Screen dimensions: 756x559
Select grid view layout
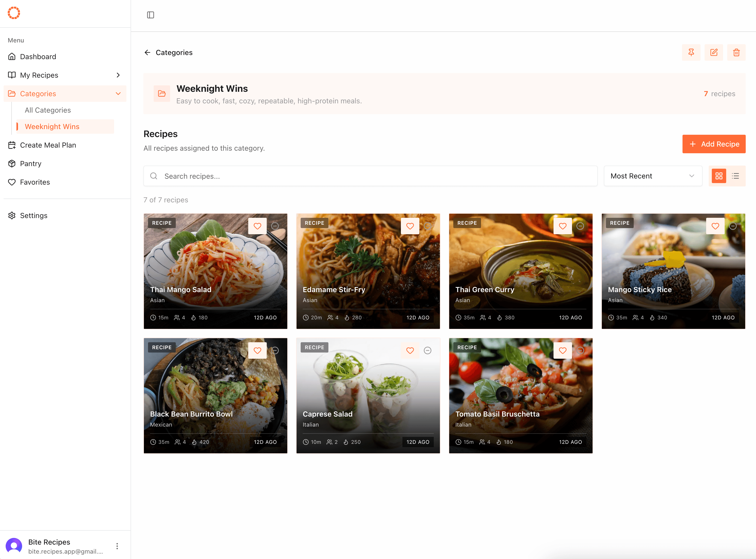click(x=719, y=176)
